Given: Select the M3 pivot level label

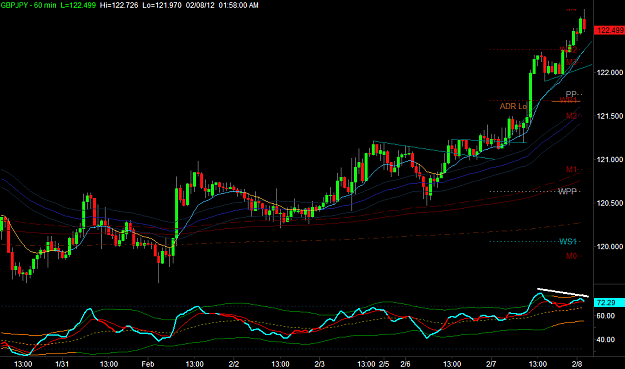Looking at the screenshot, I should pos(571,62).
